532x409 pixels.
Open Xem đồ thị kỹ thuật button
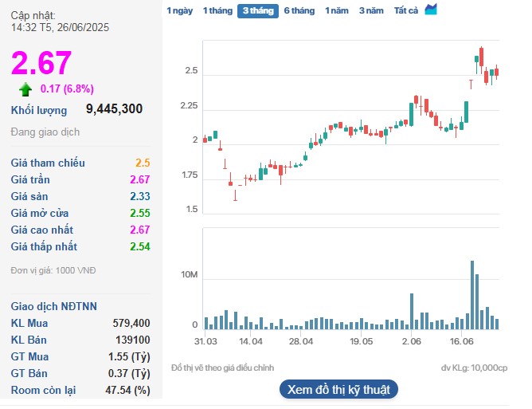[338, 389]
